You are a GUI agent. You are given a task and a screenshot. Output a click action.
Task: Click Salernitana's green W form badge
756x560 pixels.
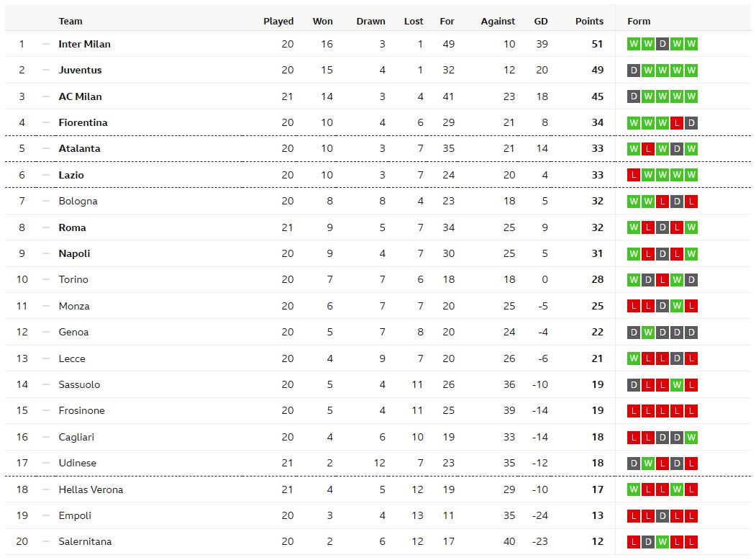[x=662, y=542]
